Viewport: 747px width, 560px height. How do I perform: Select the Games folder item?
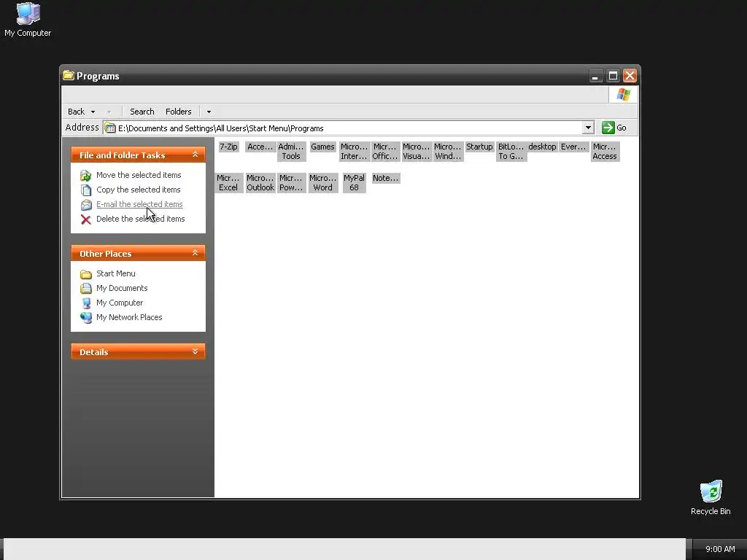tap(322, 147)
